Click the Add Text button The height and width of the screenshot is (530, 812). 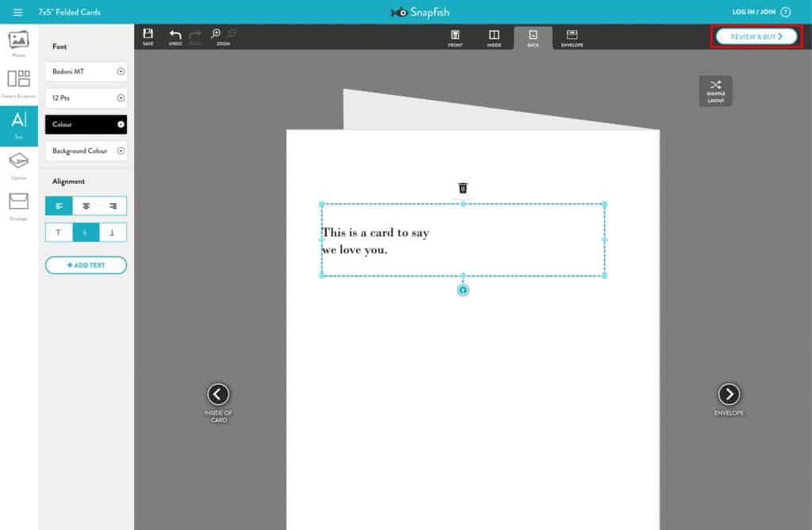coord(86,265)
